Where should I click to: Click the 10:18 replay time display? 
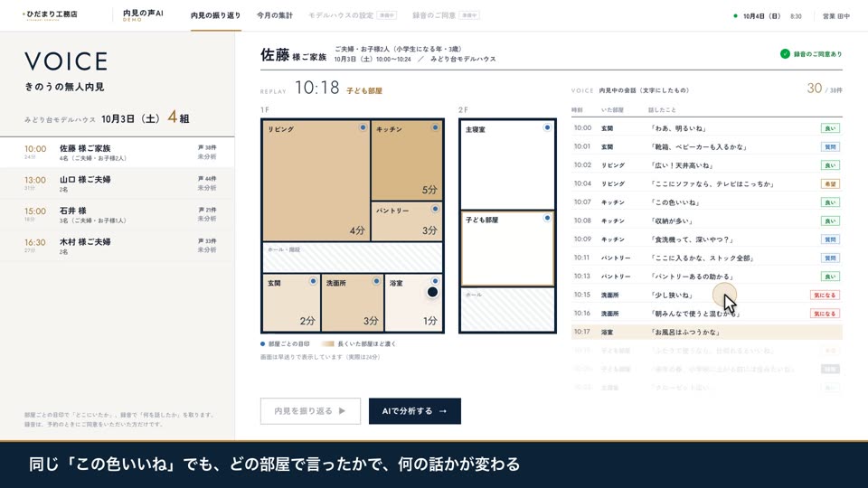tap(316, 88)
